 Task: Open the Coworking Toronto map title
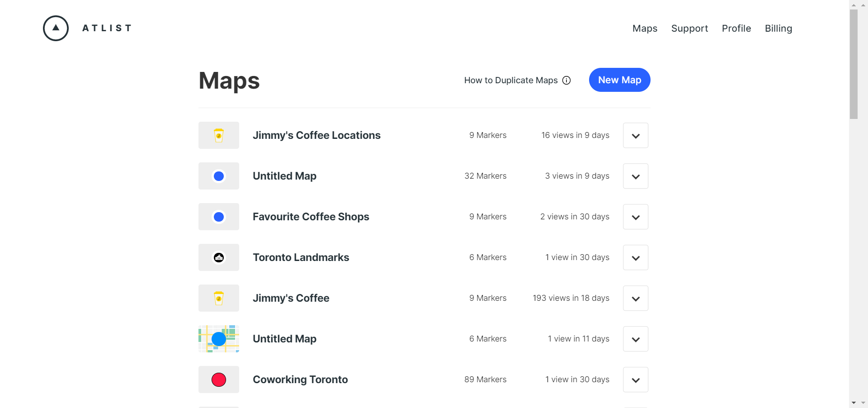click(300, 380)
